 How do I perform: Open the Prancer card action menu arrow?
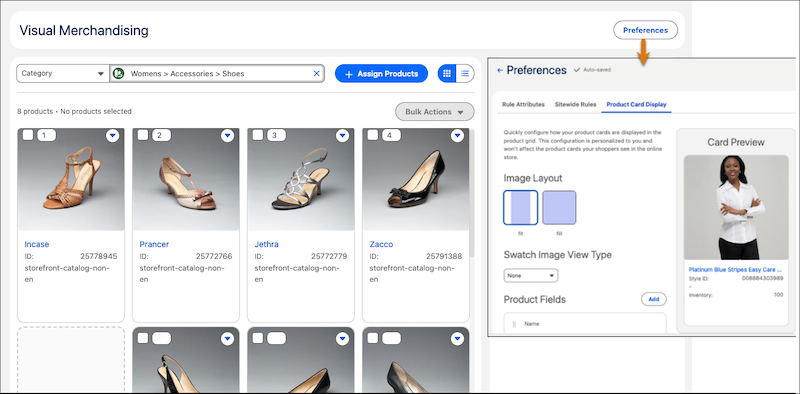coord(228,135)
